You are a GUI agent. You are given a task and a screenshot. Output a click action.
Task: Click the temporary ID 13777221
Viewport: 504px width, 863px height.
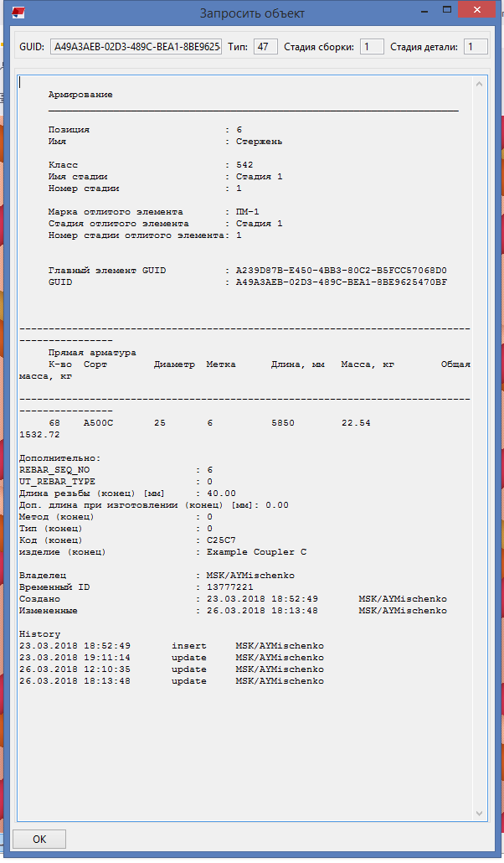coord(230,587)
